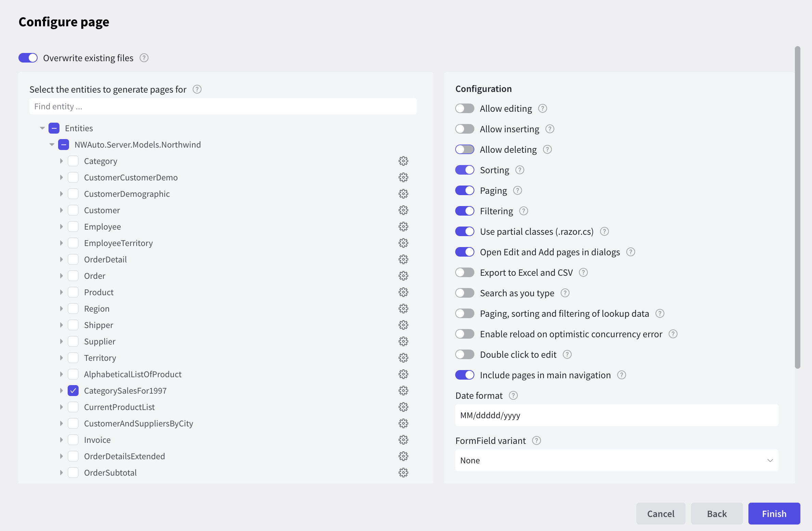Enable the Allow editing switch

[x=465, y=108]
